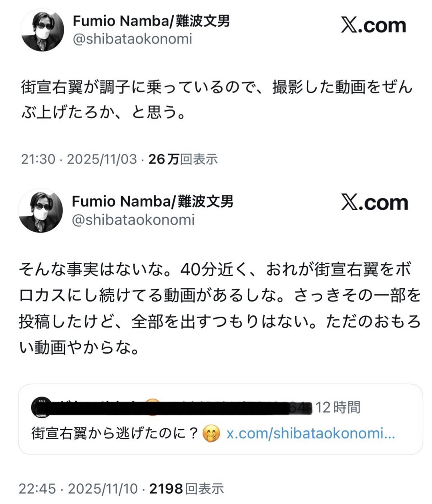
Task: Open the x.com/shibataokonomi link in the quoted tweet
Action: (311, 434)
